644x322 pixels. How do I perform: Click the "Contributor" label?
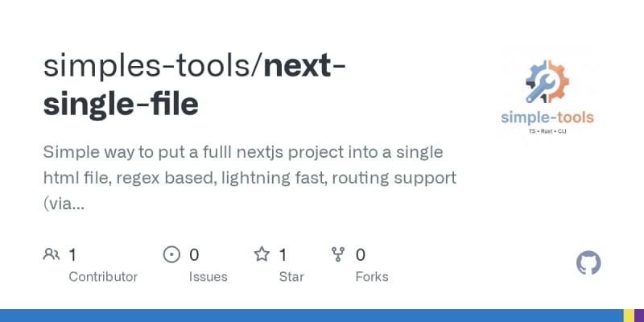(x=103, y=277)
